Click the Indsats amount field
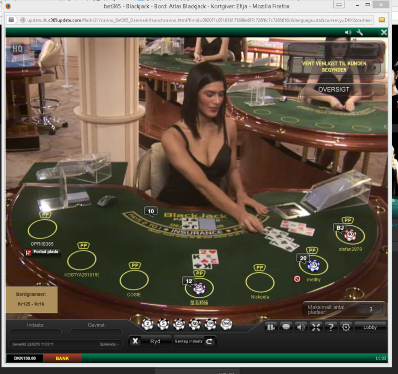This screenshot has height=374, width=398. tap(35, 332)
